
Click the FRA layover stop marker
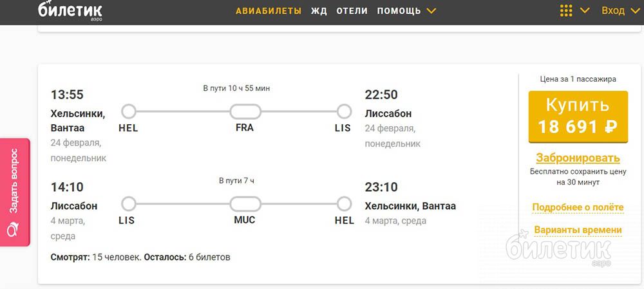245,111
